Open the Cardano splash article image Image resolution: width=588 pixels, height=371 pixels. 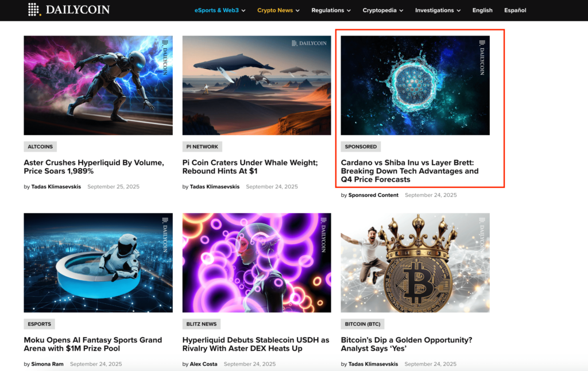pyautogui.click(x=415, y=85)
